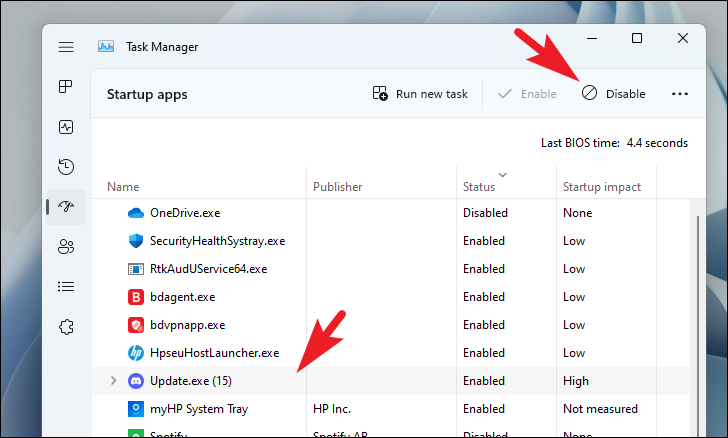Click the Enabled status of bdagent.exe
The height and width of the screenshot is (438, 728).
[x=483, y=297]
